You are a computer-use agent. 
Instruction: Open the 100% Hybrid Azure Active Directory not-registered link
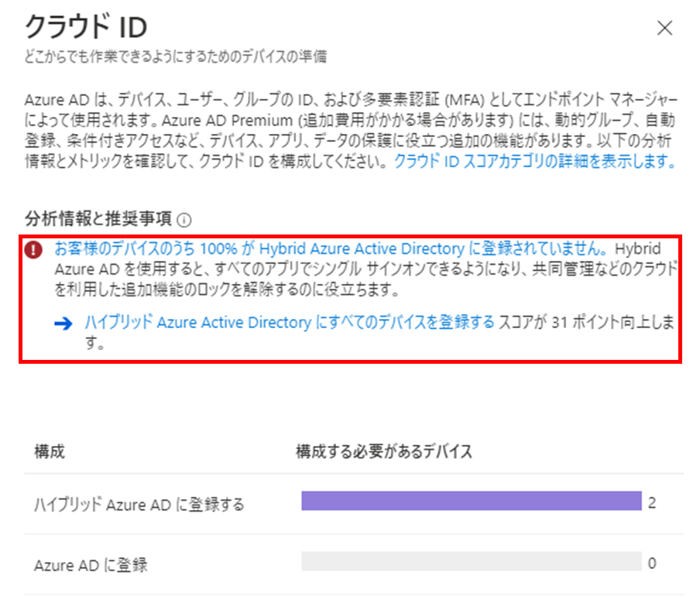point(331,248)
